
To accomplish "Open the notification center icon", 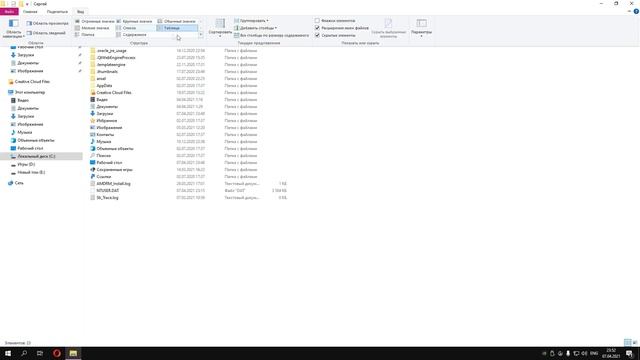I will tap(629, 353).
